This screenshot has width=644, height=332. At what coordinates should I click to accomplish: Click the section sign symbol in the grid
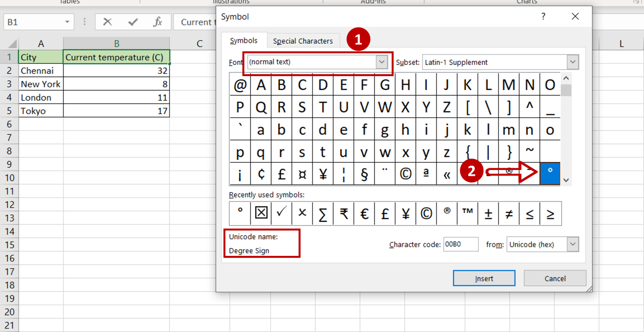tap(364, 173)
